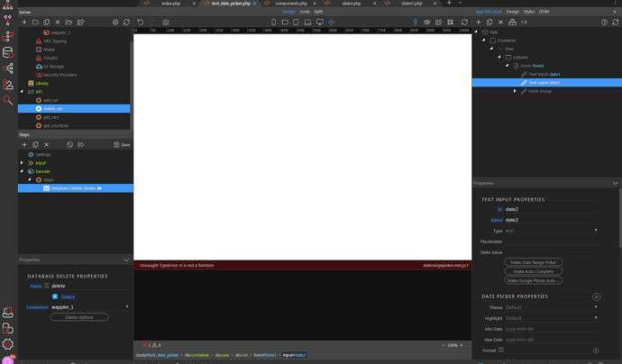Click Make Date Range Picker button
Viewport: 622px width, 364px height.
click(533, 262)
